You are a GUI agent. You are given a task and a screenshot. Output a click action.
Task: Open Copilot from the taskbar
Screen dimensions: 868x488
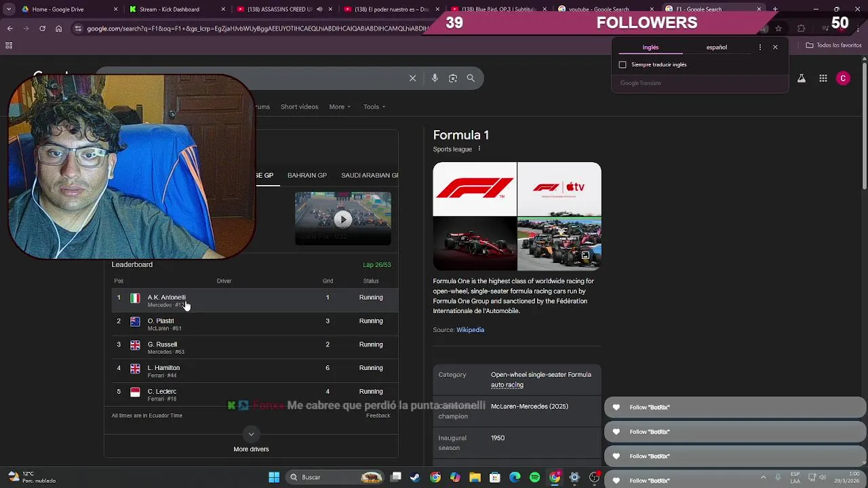coord(455,477)
